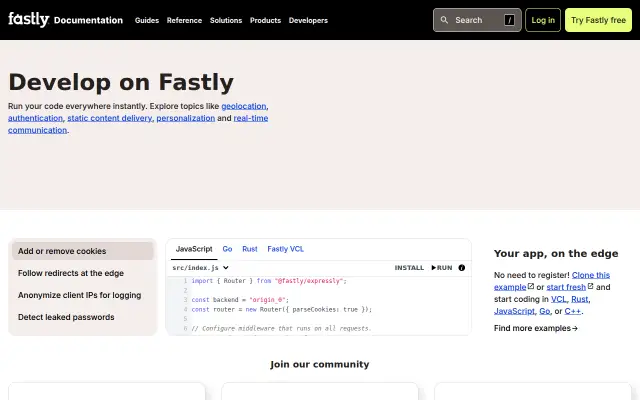This screenshot has width=640, height=400.
Task: Click the Fastly logo
Action: (x=29, y=19)
